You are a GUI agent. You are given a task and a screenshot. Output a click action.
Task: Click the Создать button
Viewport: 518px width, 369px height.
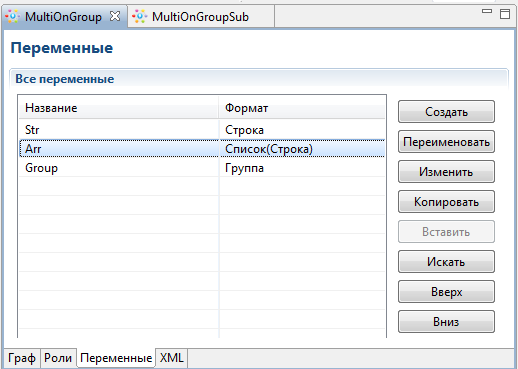coord(446,112)
